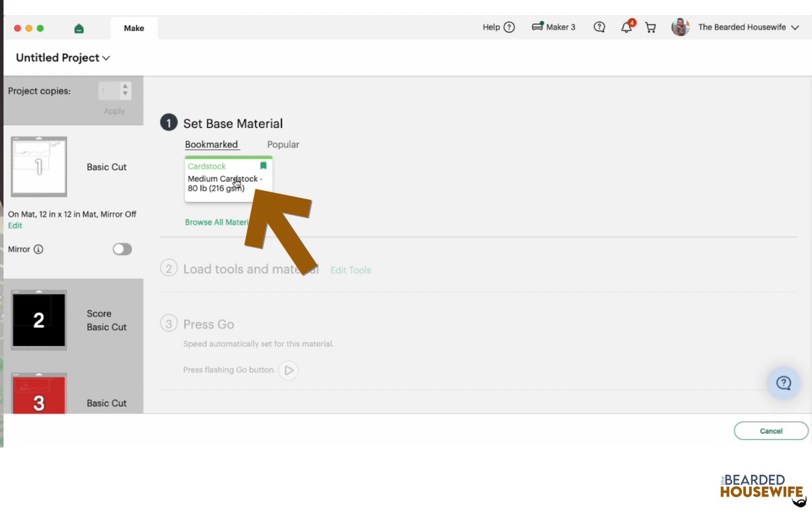This screenshot has height=516, width=812.
Task: Click Basic Cut label for mat 3
Action: 107,403
